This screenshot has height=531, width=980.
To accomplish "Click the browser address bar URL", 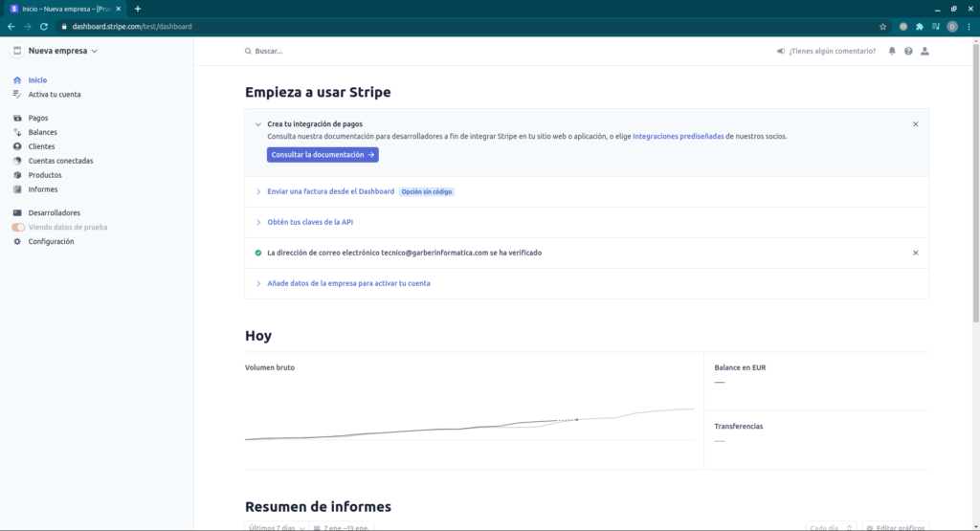I will (132, 26).
